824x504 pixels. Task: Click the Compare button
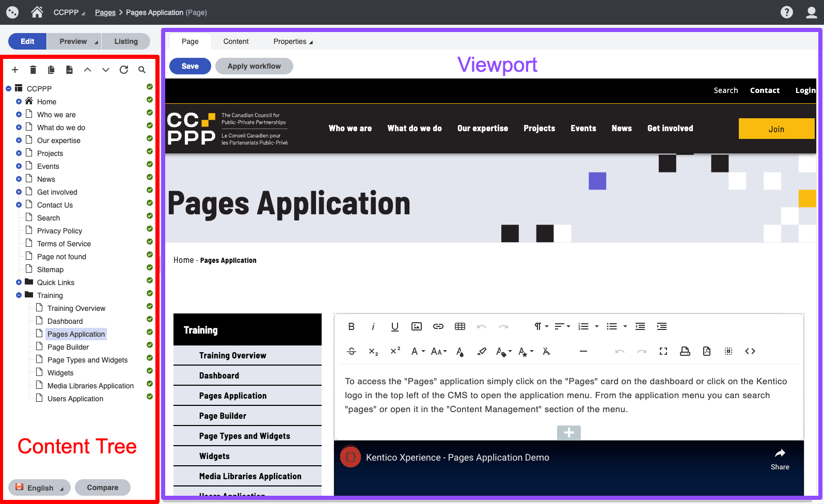pyautogui.click(x=102, y=487)
